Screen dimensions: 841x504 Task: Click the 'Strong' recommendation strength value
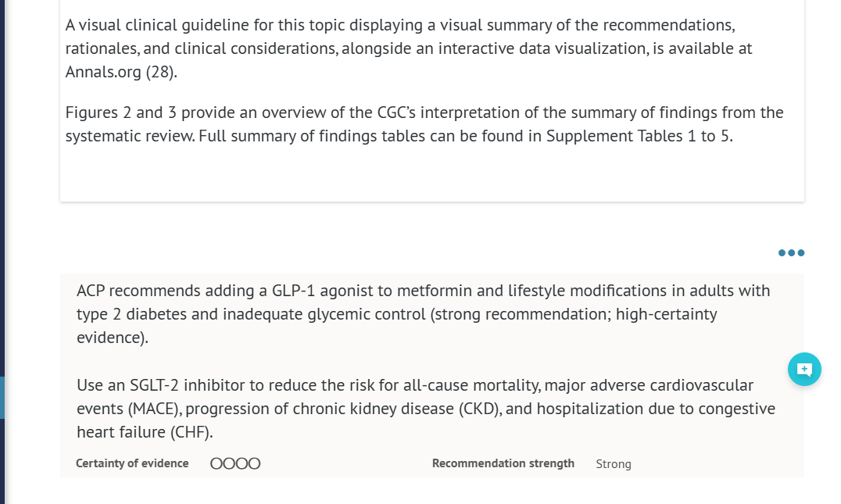click(613, 464)
